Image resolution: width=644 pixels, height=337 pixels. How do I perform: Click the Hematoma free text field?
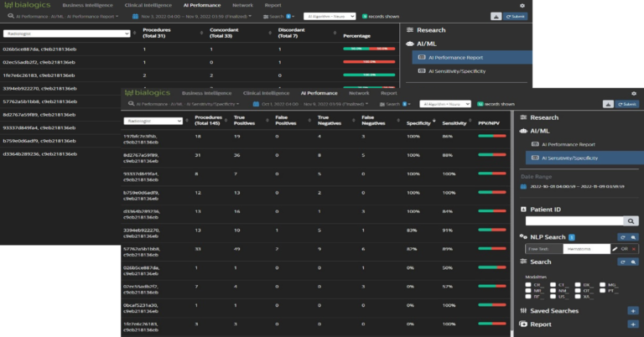coord(586,249)
